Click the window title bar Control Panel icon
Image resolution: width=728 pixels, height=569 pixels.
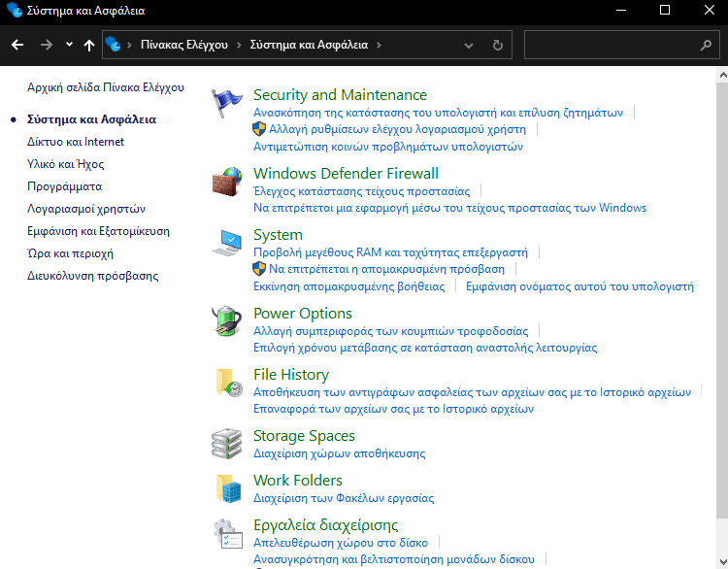tap(15, 10)
